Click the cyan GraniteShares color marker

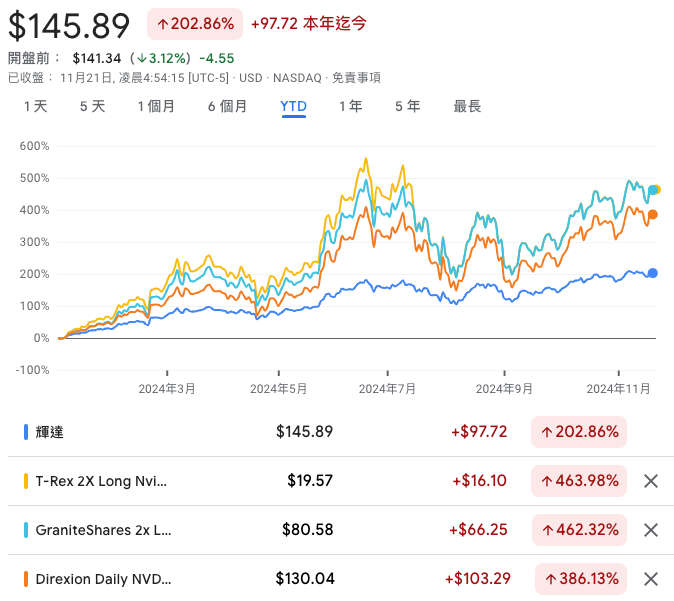pyautogui.click(x=26, y=530)
